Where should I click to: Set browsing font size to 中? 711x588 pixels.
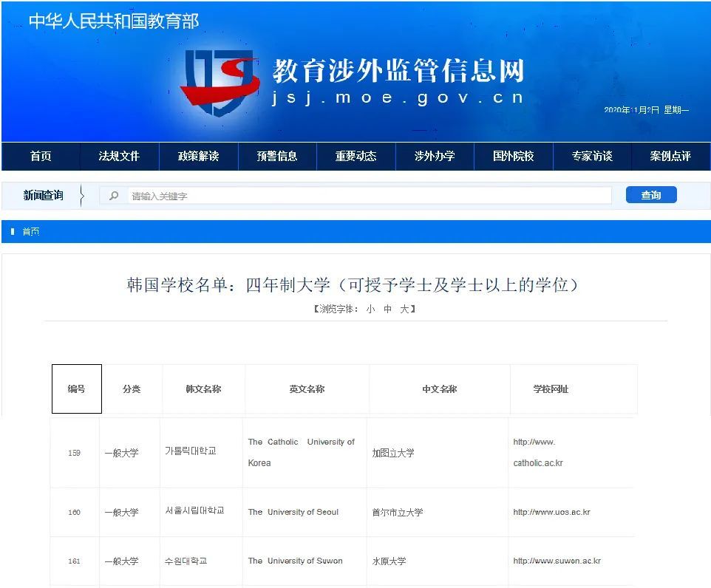coord(388,310)
